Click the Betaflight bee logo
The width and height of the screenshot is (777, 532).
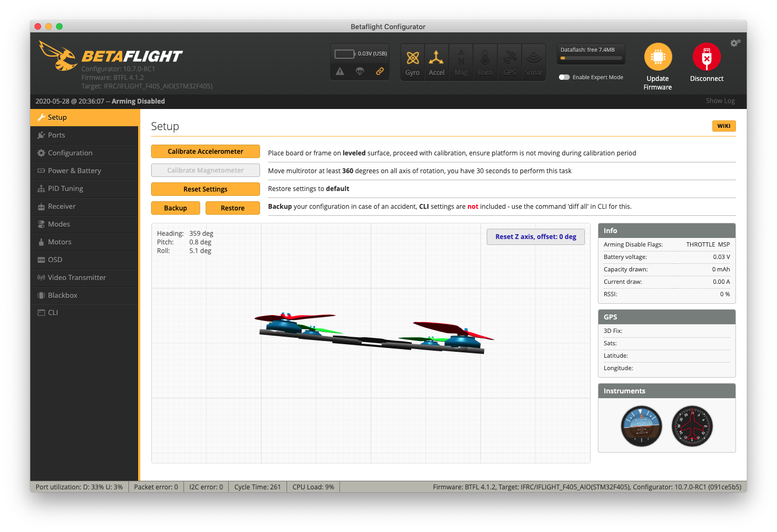58,56
